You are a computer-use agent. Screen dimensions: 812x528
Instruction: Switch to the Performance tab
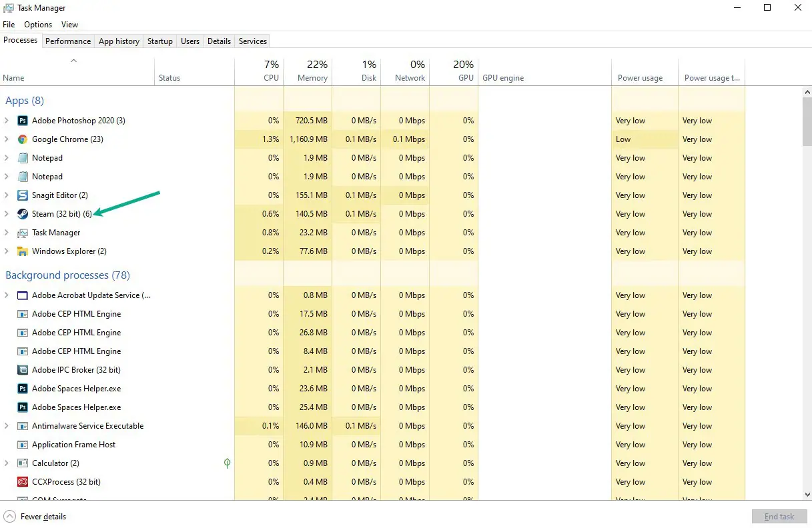coord(68,41)
